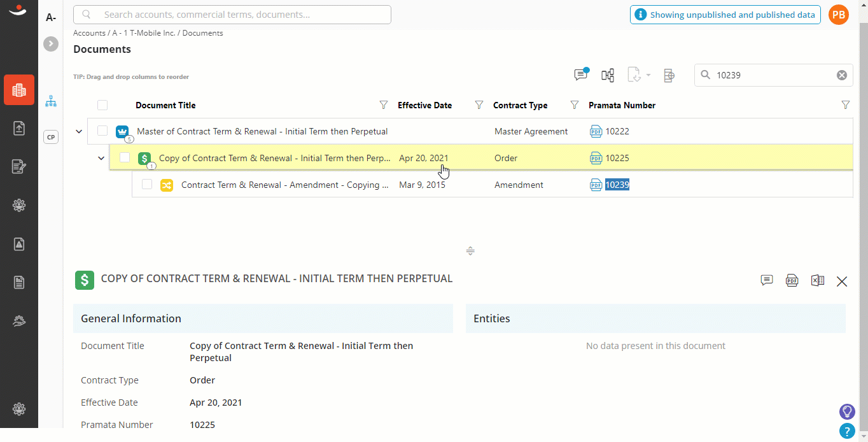Click the org tree icon in side panel
The width and height of the screenshot is (868, 442).
pos(51,101)
